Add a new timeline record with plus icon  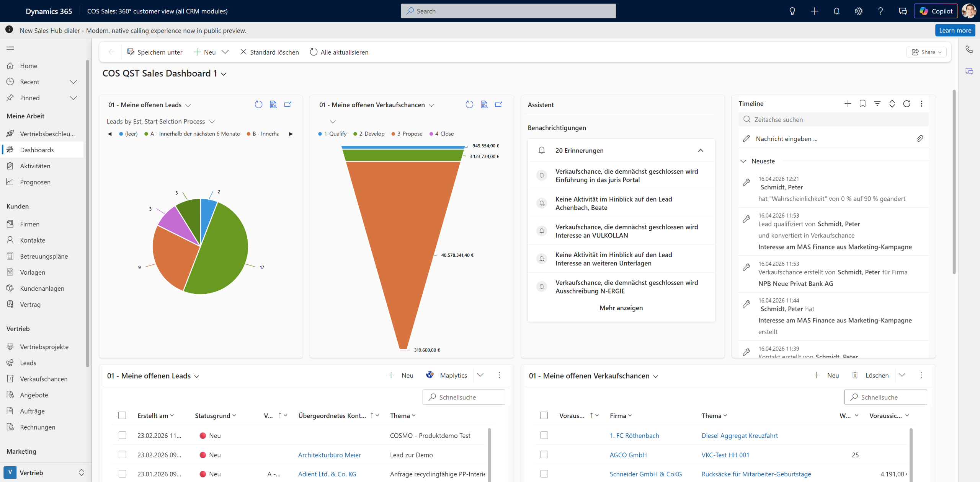848,104
